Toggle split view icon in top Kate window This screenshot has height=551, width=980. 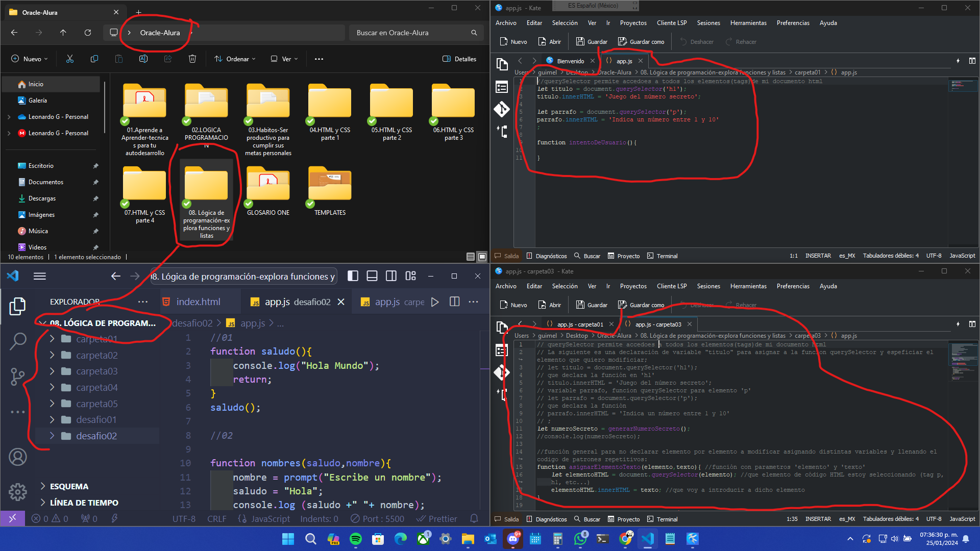972,61
